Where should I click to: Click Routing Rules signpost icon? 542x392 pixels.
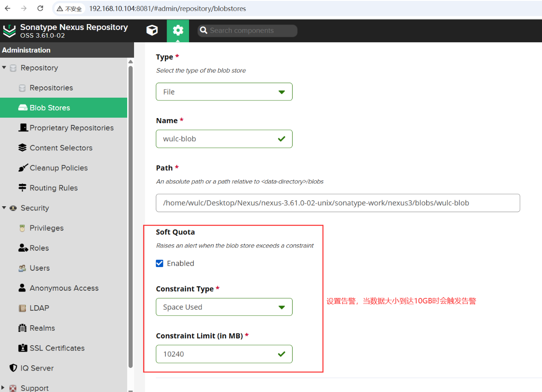(22, 187)
